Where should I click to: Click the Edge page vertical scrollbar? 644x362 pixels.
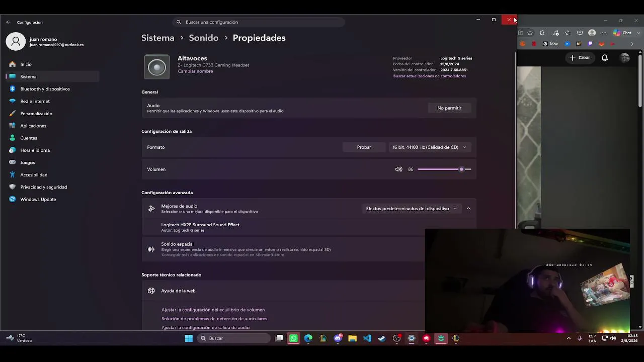click(x=640, y=80)
